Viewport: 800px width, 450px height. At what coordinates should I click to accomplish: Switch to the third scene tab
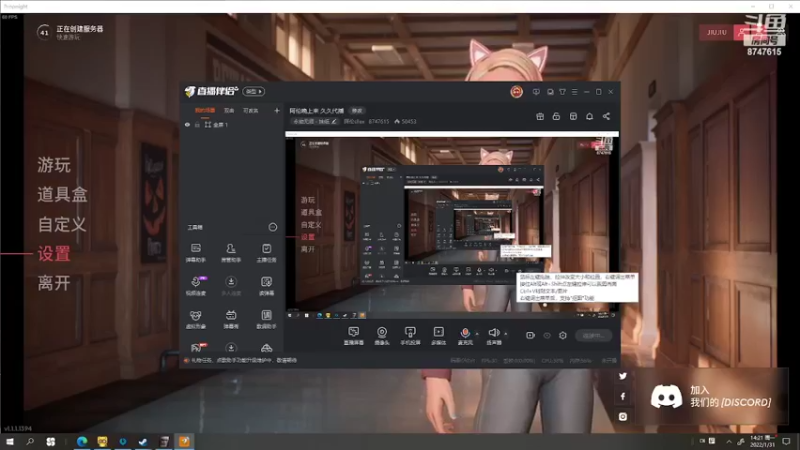click(x=251, y=110)
